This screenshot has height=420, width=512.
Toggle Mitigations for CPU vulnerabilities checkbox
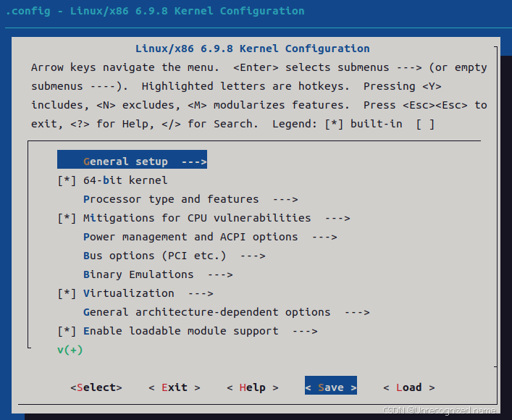point(67,218)
